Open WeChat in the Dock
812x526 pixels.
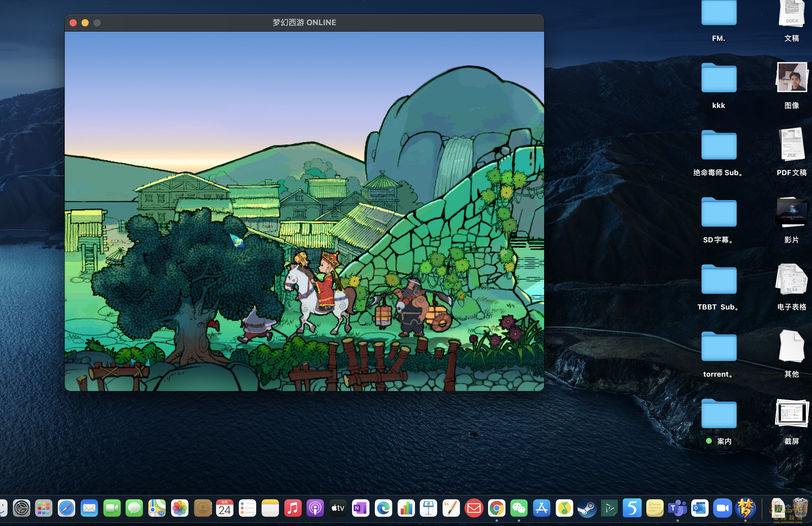pos(519,508)
